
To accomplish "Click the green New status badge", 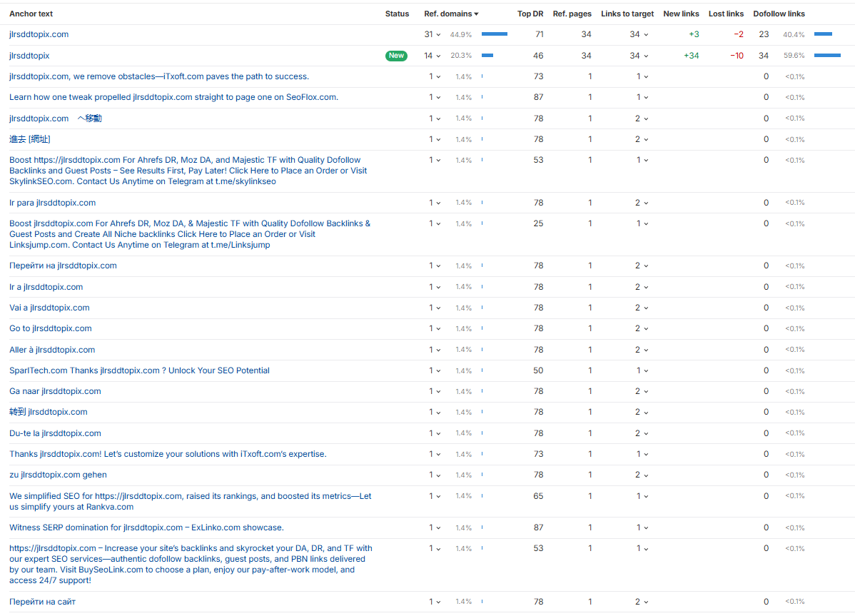I will [x=396, y=56].
